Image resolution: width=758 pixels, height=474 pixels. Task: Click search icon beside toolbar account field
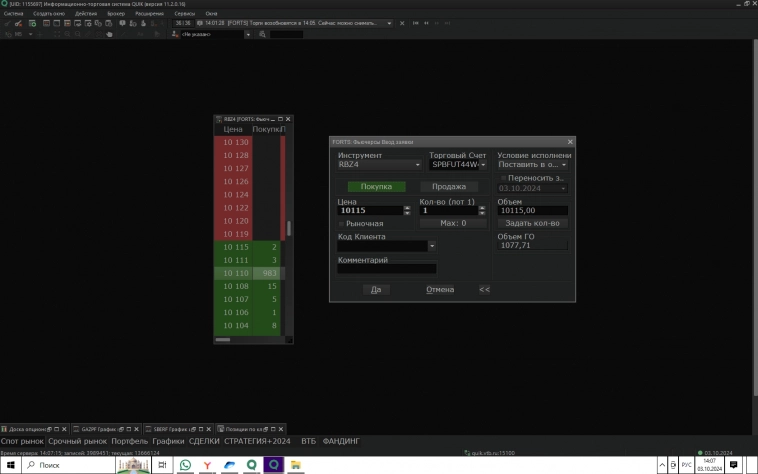[262, 34]
